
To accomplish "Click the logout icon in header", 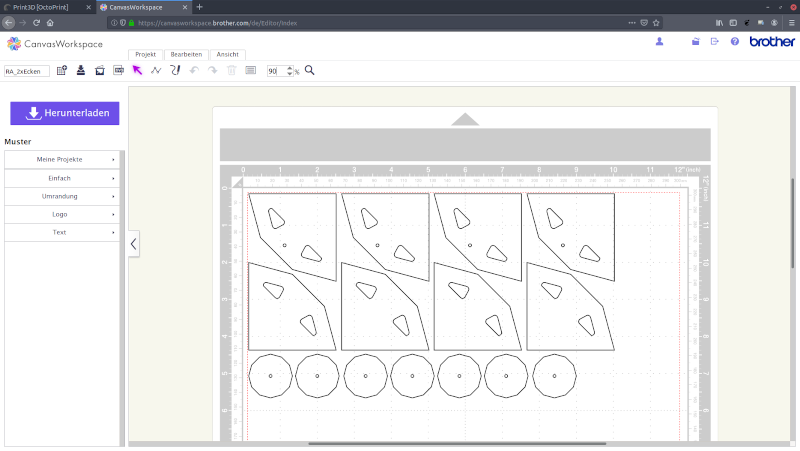I will pyautogui.click(x=715, y=42).
